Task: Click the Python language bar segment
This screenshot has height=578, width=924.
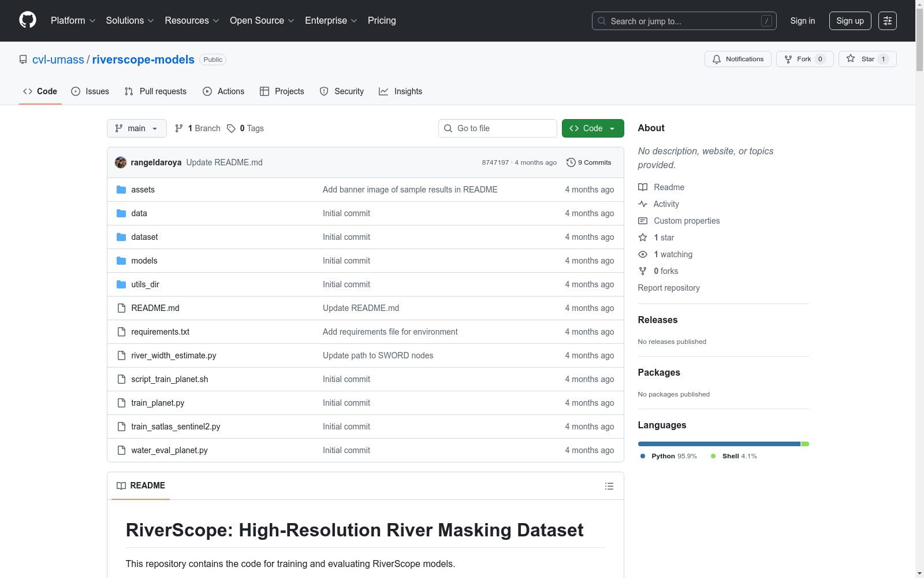Action: [x=719, y=444]
